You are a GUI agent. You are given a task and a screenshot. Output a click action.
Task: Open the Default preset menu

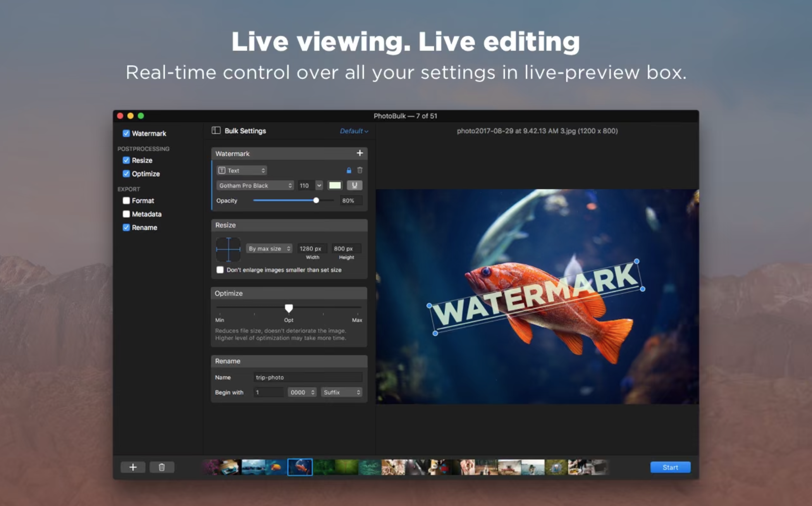(x=354, y=131)
